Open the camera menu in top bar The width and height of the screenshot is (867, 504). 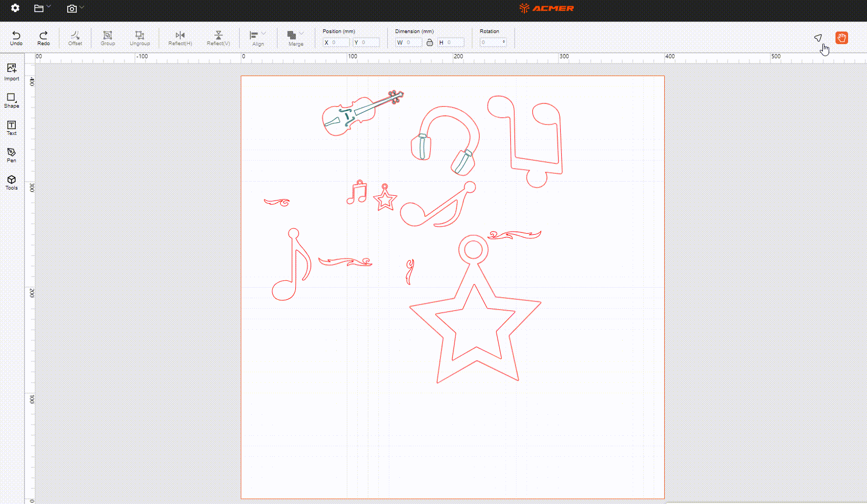tap(75, 8)
